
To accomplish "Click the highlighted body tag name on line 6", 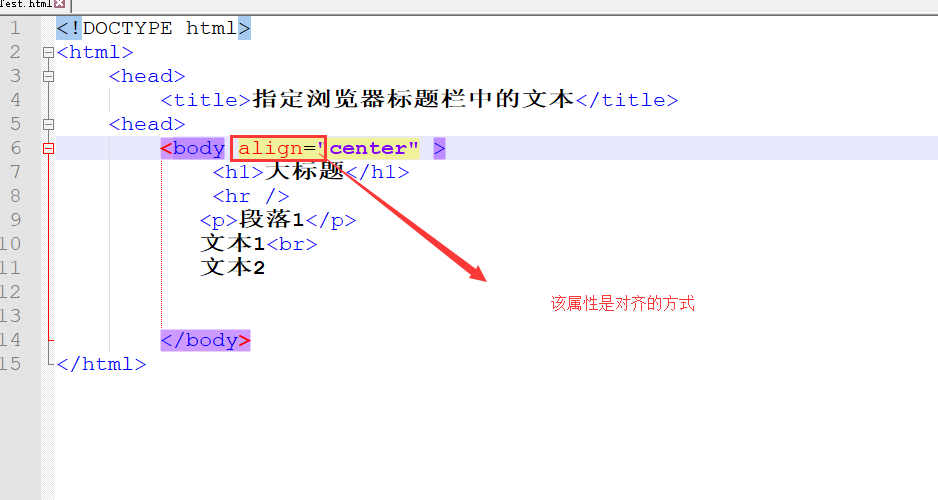I will coord(199,148).
